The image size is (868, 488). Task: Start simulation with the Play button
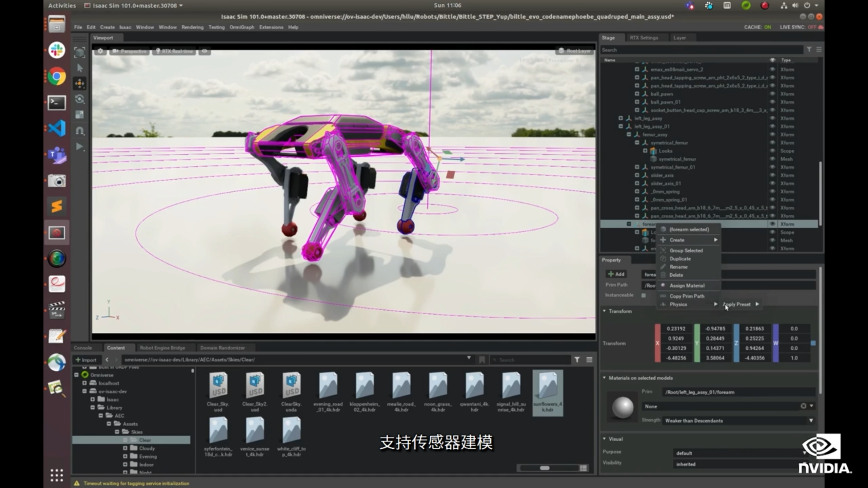[x=80, y=147]
